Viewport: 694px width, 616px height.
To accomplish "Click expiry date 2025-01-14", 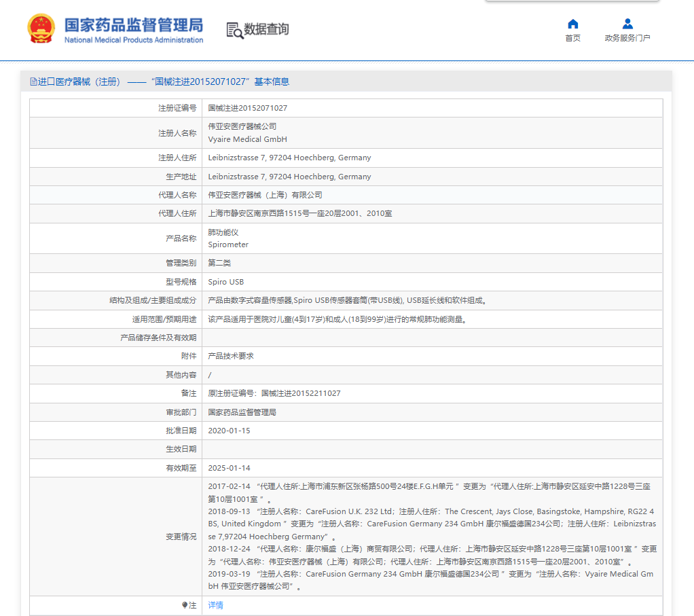I will click(229, 468).
